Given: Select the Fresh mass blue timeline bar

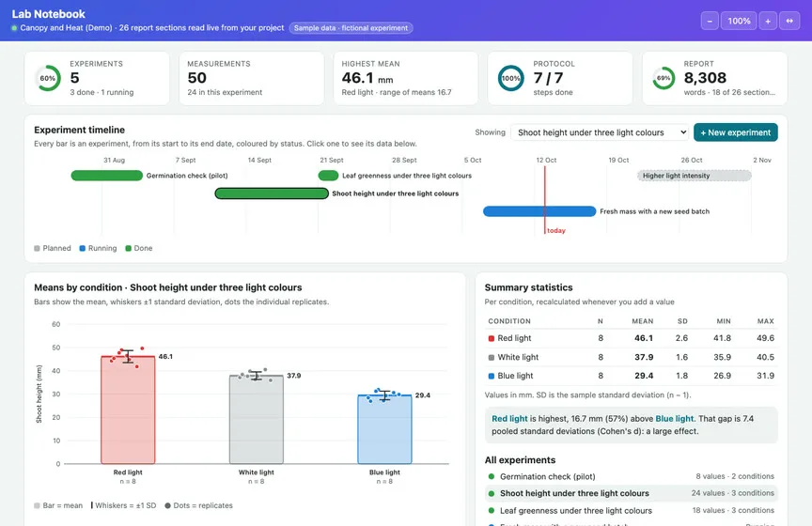Looking at the screenshot, I should click(539, 211).
